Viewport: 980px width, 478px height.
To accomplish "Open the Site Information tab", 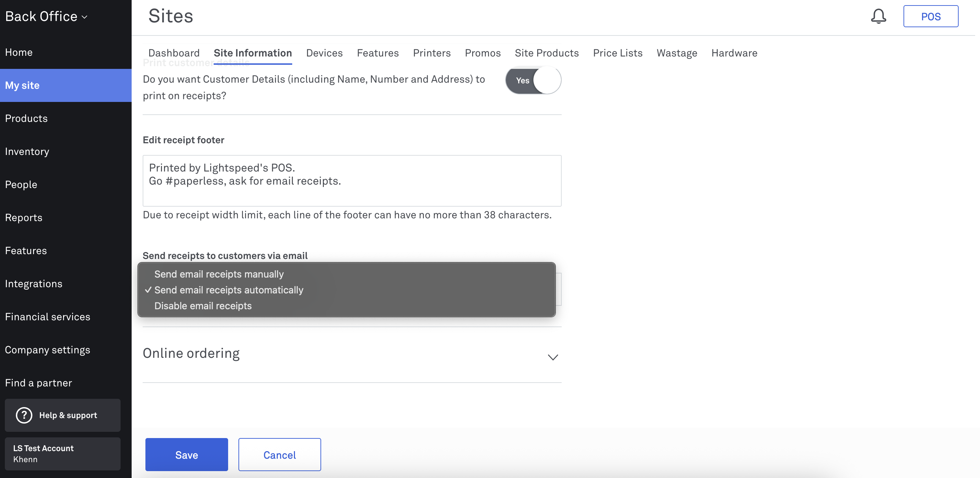I will tap(253, 53).
